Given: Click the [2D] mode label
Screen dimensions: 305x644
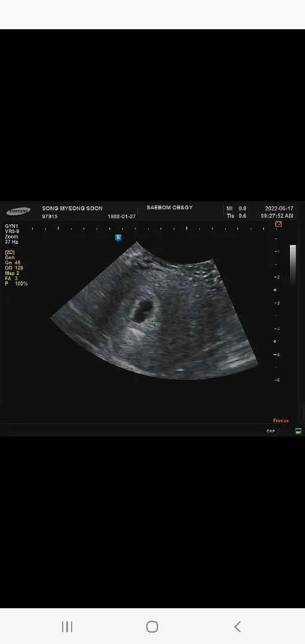Looking at the screenshot, I should click(10, 252).
